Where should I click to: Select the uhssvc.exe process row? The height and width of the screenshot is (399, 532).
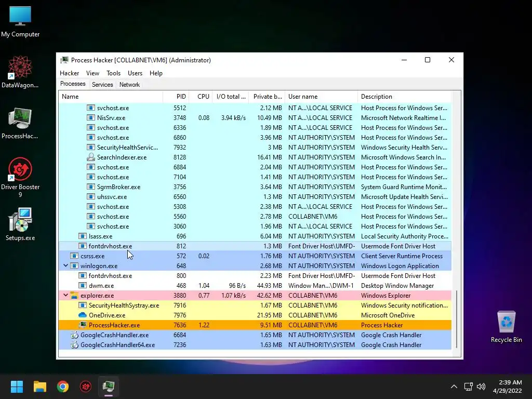255,197
